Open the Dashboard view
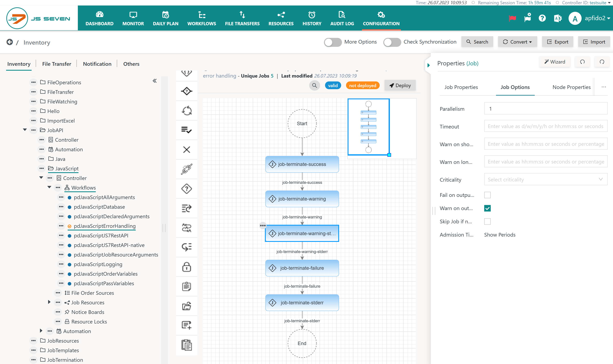Image resolution: width=613 pixels, height=364 pixels. (99, 18)
